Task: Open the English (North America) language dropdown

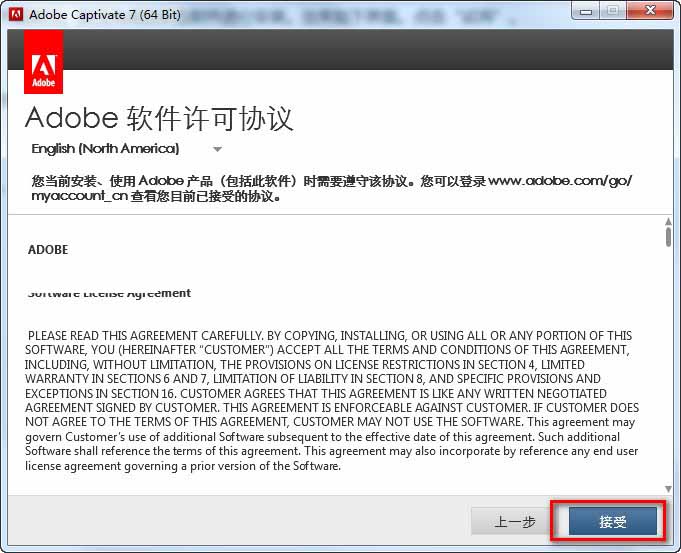Action: 127,149
